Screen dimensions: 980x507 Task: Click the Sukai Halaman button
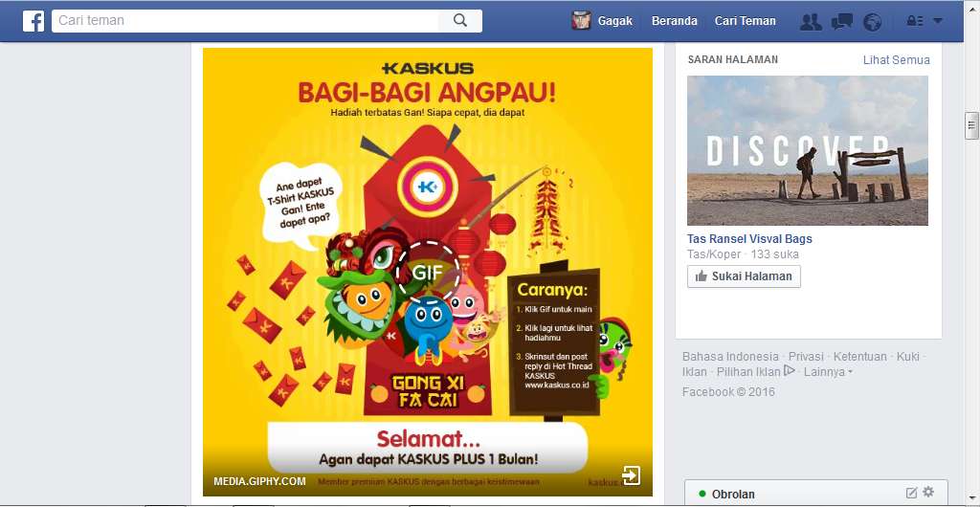(x=744, y=276)
